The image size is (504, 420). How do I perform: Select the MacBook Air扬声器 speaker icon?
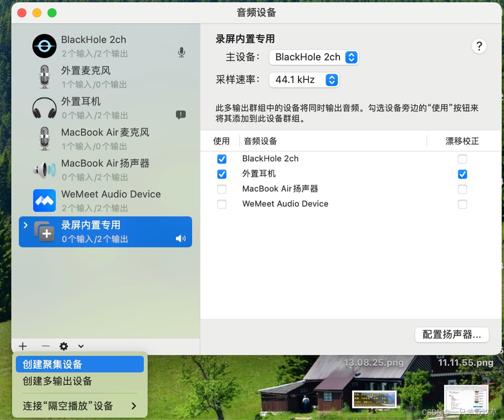click(x=44, y=170)
